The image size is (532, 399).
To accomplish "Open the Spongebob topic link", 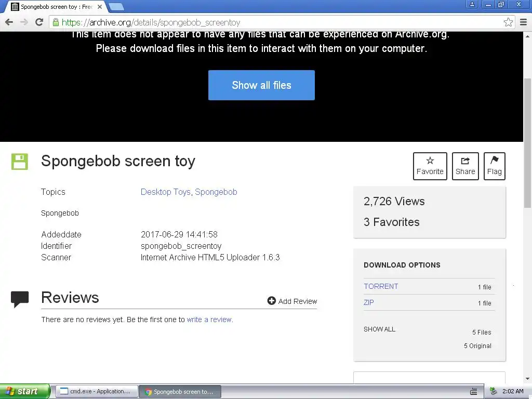I will [x=216, y=192].
